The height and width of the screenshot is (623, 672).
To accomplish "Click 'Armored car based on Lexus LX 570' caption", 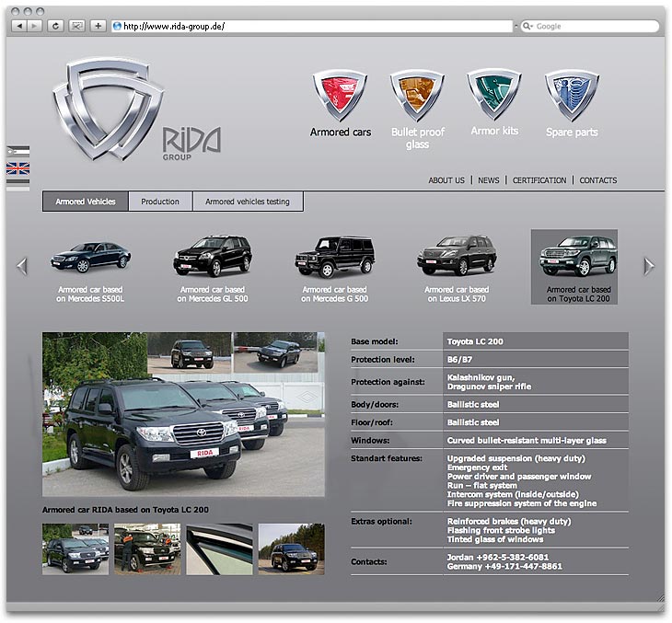I will [x=457, y=294].
